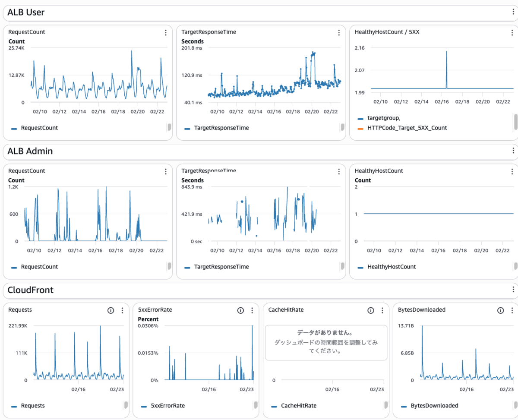Click legend scrollbar in HealthyHostCount / 5XX
The height and width of the screenshot is (420, 518).
[515, 122]
